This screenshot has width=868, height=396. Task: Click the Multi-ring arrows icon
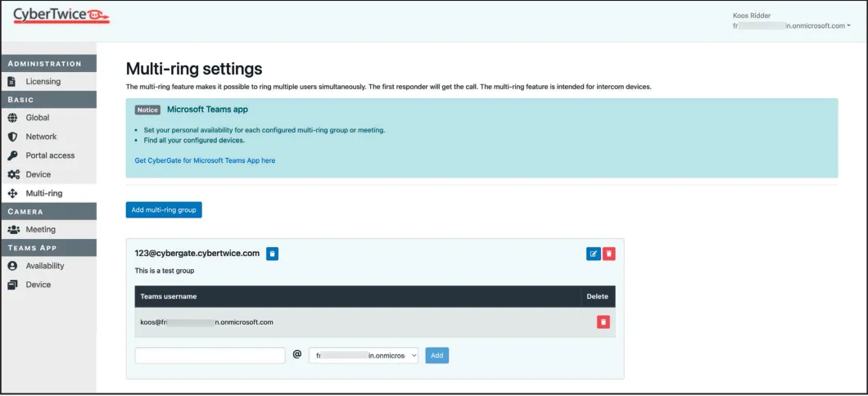pos(13,194)
